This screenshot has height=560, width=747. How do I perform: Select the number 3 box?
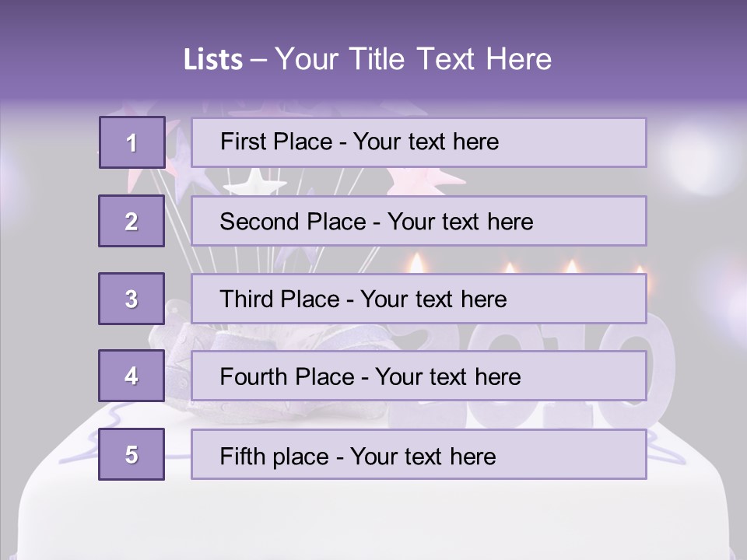[132, 299]
